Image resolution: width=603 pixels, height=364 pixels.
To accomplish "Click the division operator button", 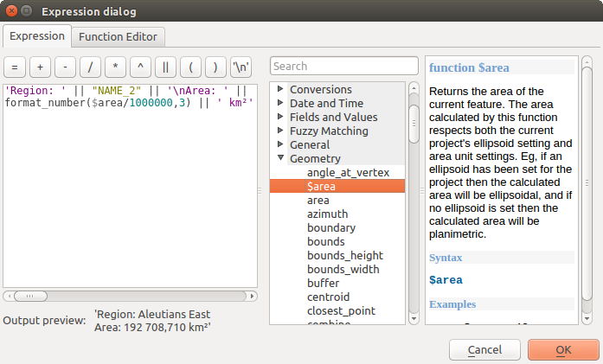I will point(90,67).
